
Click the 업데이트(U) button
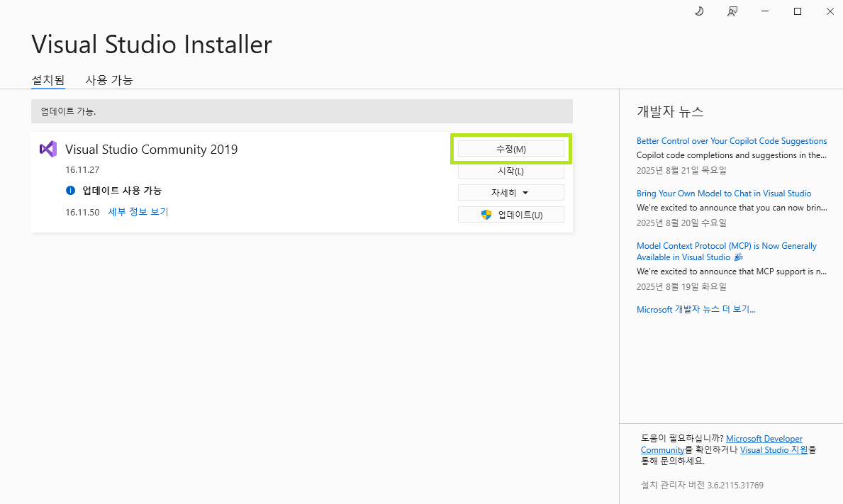tap(510, 214)
